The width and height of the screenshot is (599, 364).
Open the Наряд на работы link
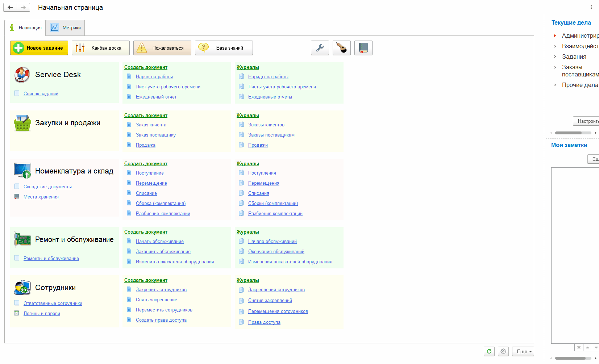coord(154,77)
